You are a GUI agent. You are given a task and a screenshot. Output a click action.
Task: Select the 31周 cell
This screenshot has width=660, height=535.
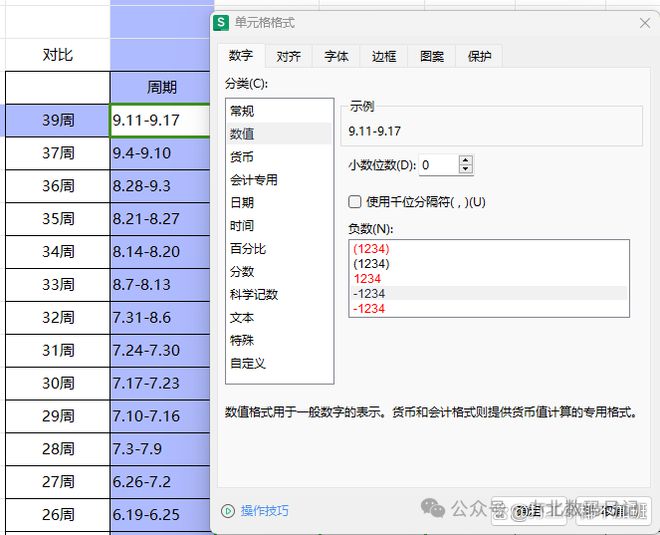(x=58, y=350)
